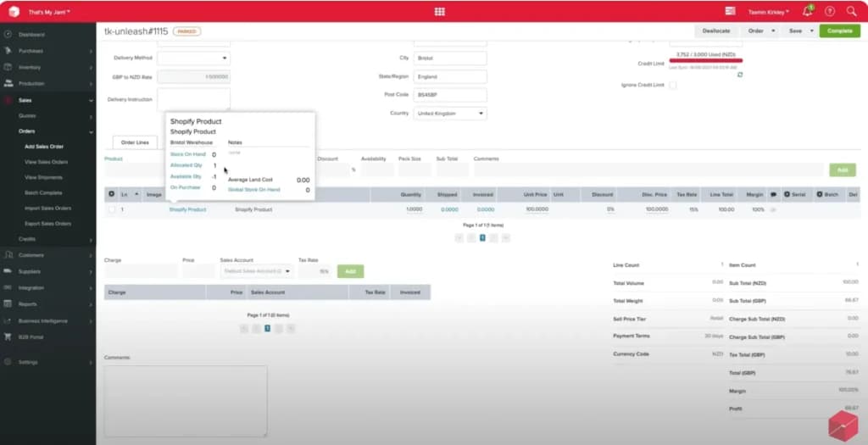Click the Dashboard sidebar icon
Image resolution: width=868 pixels, height=445 pixels.
coord(8,34)
